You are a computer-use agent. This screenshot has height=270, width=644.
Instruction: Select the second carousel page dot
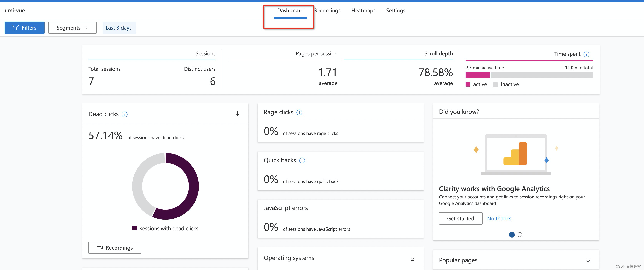(520, 234)
